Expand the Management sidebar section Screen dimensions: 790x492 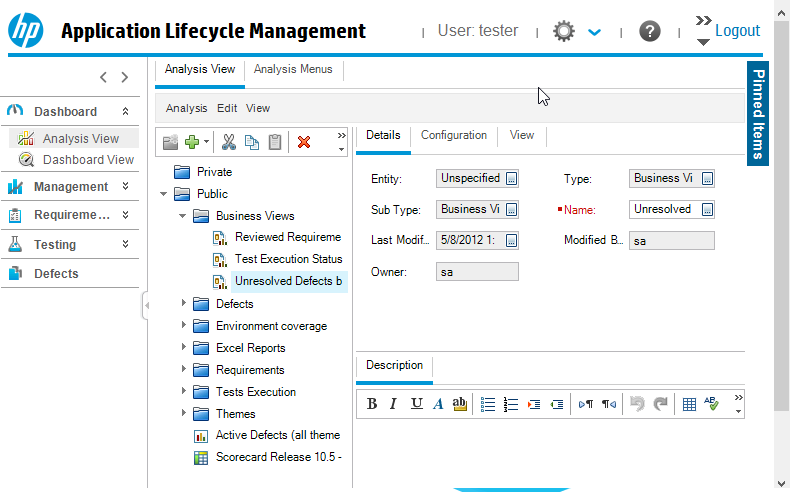(125, 186)
